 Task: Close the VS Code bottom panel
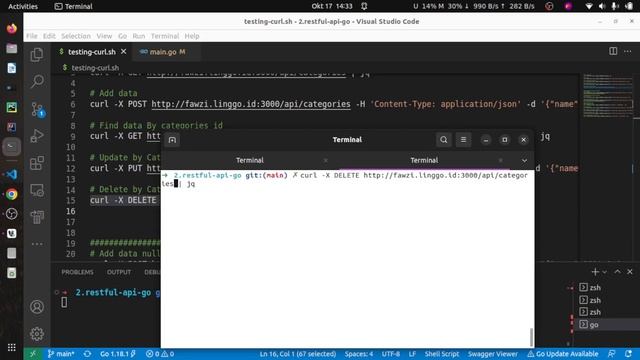630,272
